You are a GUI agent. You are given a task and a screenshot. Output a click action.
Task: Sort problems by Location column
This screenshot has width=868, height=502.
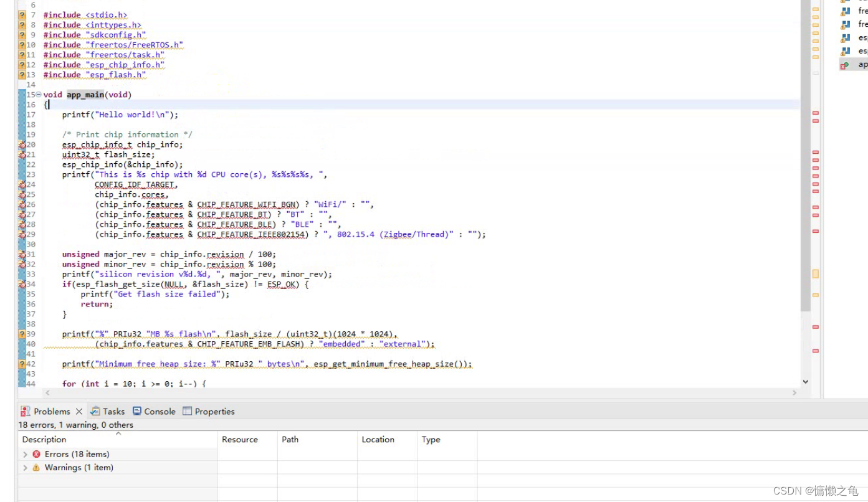(387, 439)
